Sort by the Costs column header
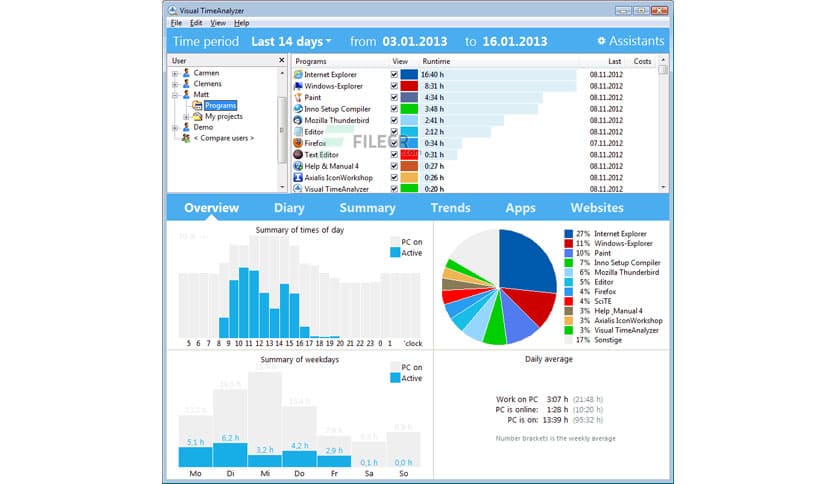This screenshot has width=836, height=484. [x=641, y=61]
